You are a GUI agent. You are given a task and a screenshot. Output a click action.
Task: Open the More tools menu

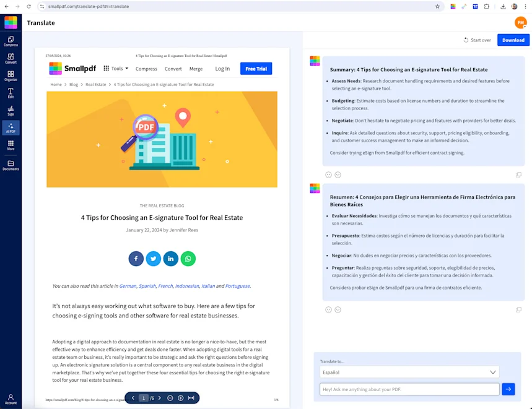pyautogui.click(x=11, y=145)
